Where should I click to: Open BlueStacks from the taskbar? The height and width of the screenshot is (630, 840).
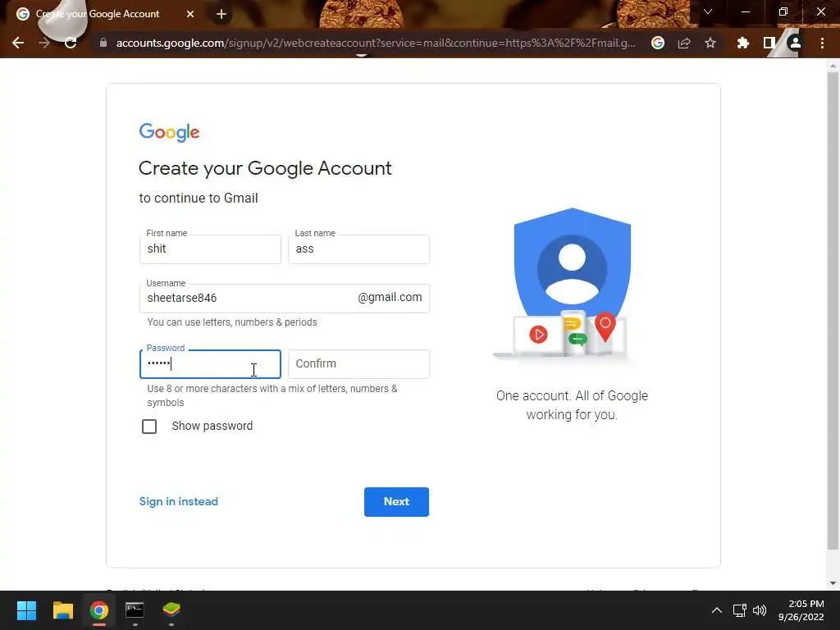click(171, 610)
